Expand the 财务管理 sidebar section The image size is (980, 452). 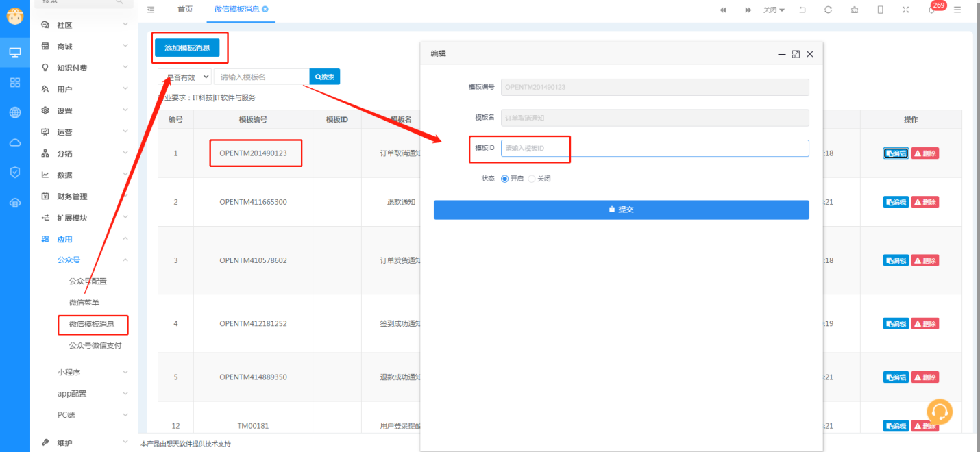[84, 197]
